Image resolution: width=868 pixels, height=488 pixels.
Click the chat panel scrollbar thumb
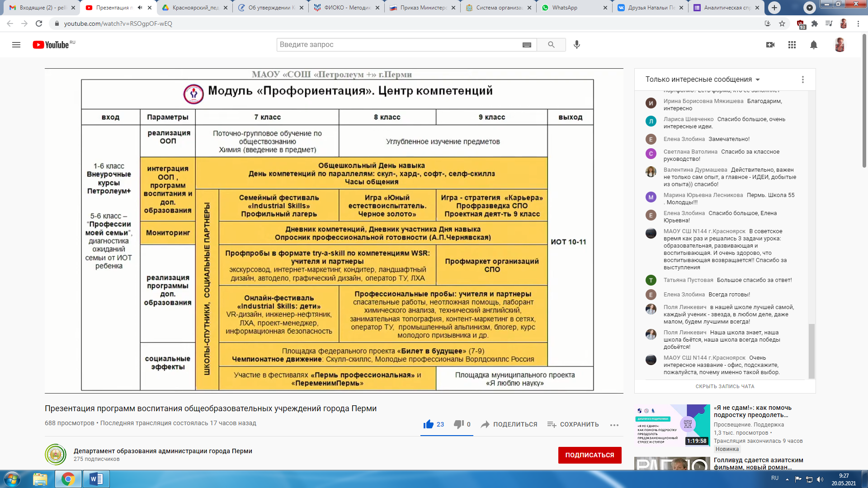[x=811, y=351]
